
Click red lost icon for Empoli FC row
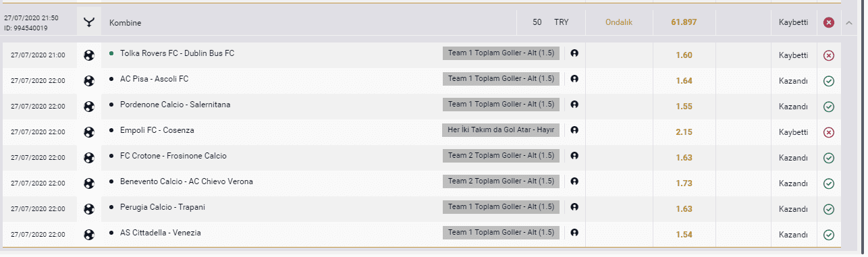coord(829,132)
